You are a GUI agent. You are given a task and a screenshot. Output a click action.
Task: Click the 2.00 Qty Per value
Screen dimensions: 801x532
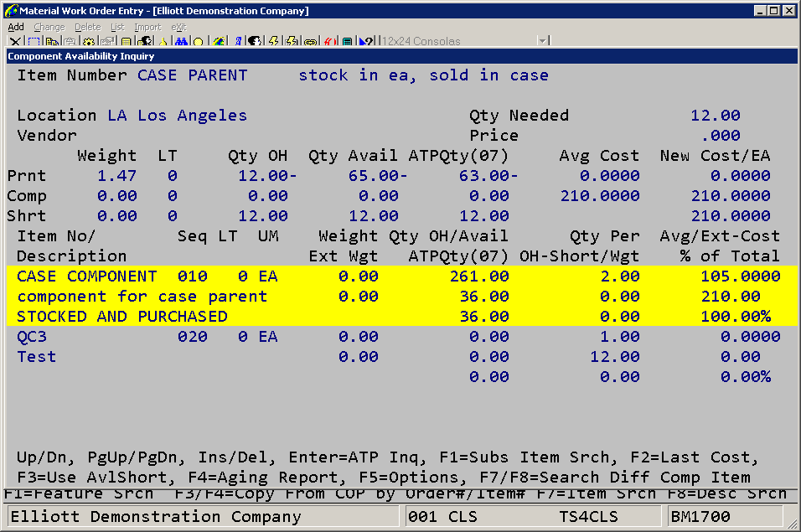click(620, 276)
